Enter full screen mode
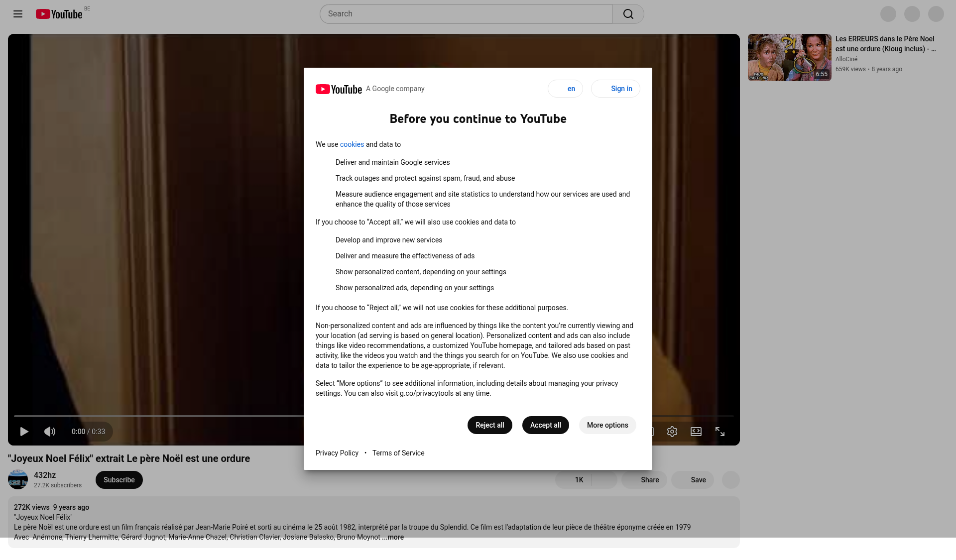 pyautogui.click(x=719, y=432)
